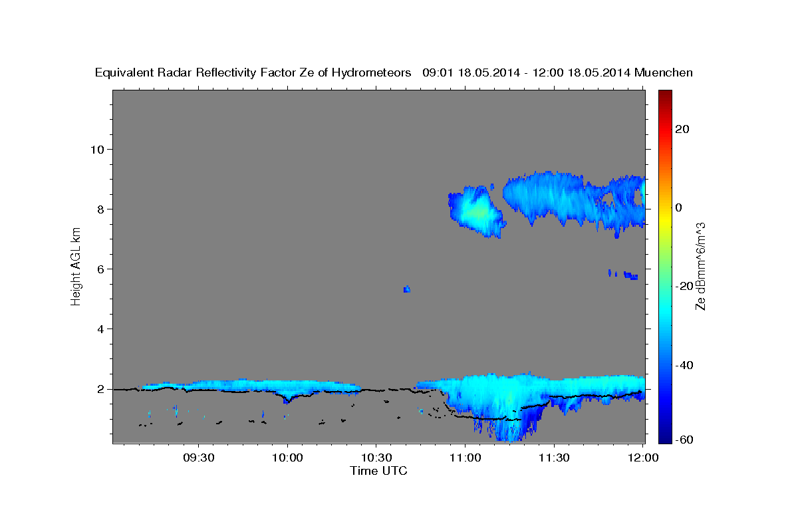This screenshot has height=532, width=798.
Task: Click the '11:30' time tick label
Action: point(553,458)
